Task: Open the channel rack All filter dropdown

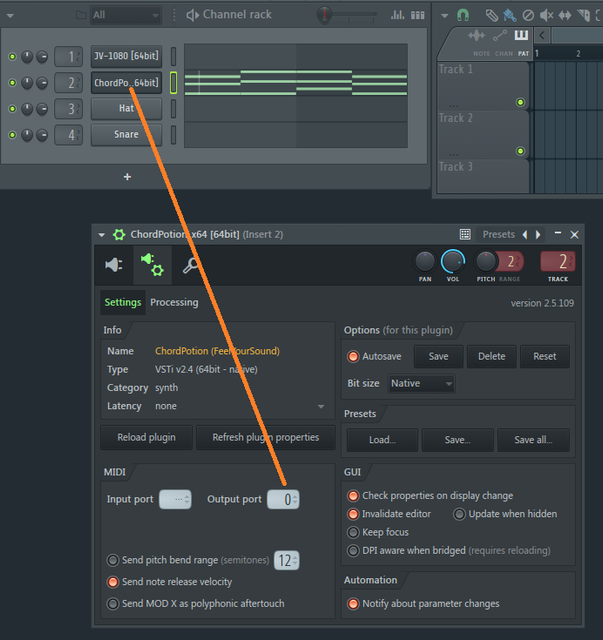Action: click(126, 15)
